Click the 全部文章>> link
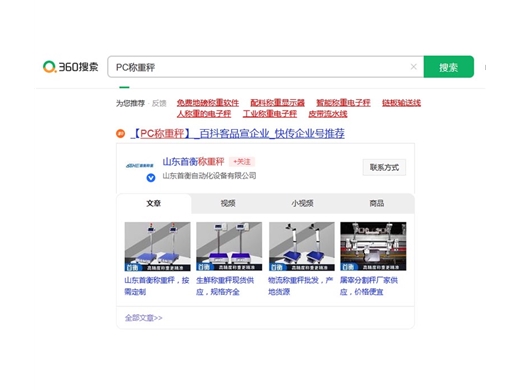Image resolution: width=520 pixels, height=390 pixels. point(144,318)
